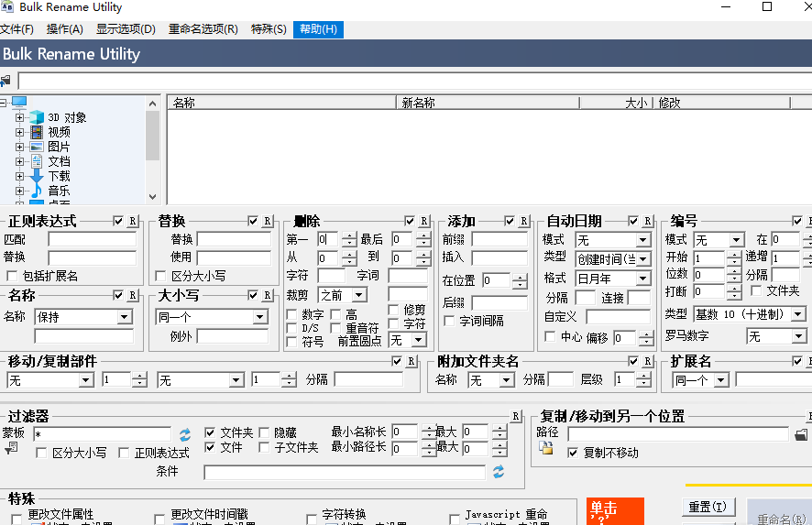The width and height of the screenshot is (812, 525).
Task: Click the 蒙板 filter input field
Action: (103, 434)
